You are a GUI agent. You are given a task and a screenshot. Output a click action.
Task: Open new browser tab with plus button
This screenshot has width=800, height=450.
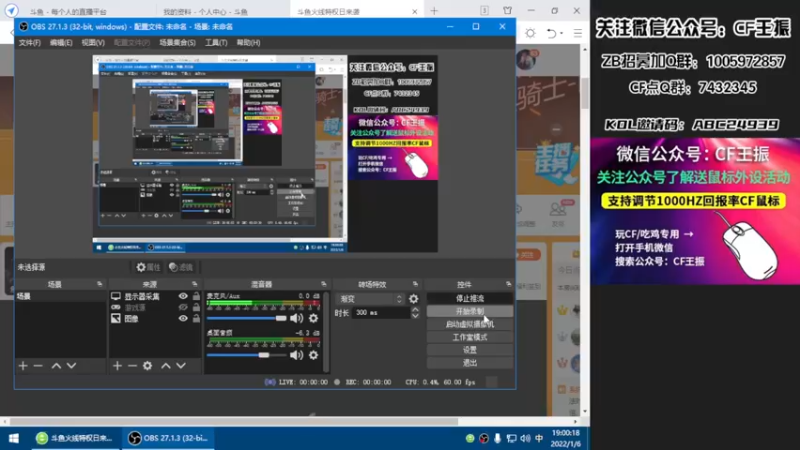(434, 11)
